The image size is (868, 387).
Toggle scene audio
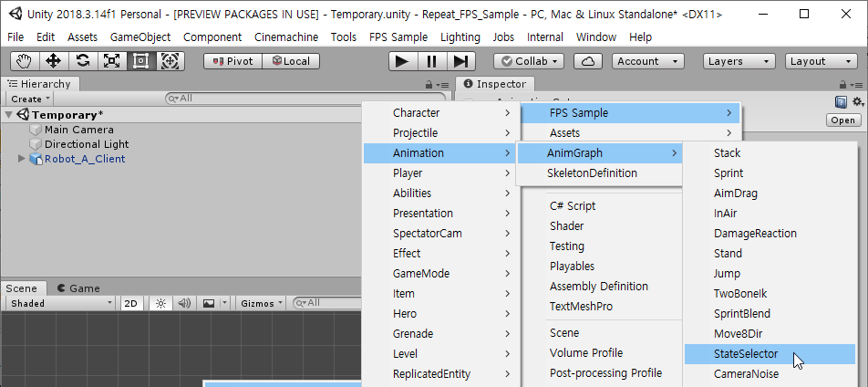click(184, 303)
